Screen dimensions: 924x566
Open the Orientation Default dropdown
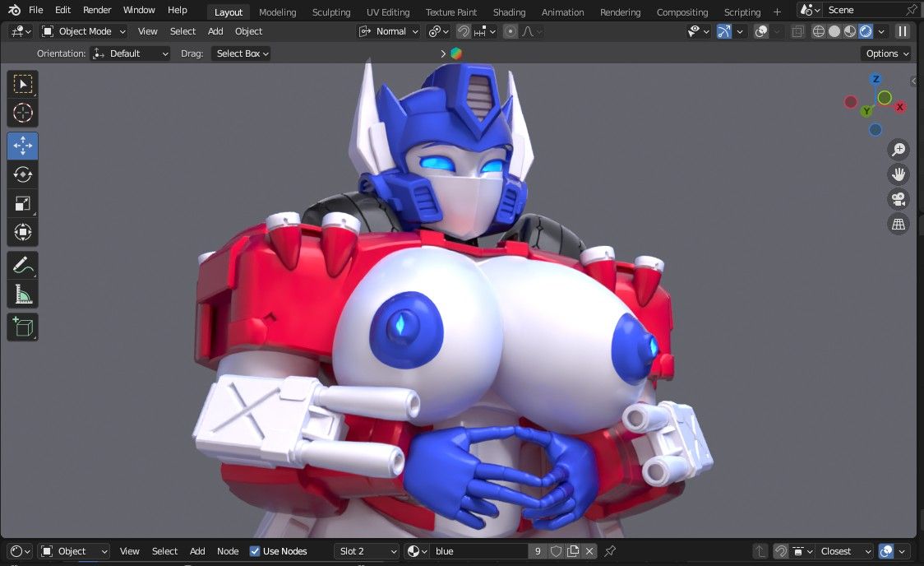(x=130, y=53)
